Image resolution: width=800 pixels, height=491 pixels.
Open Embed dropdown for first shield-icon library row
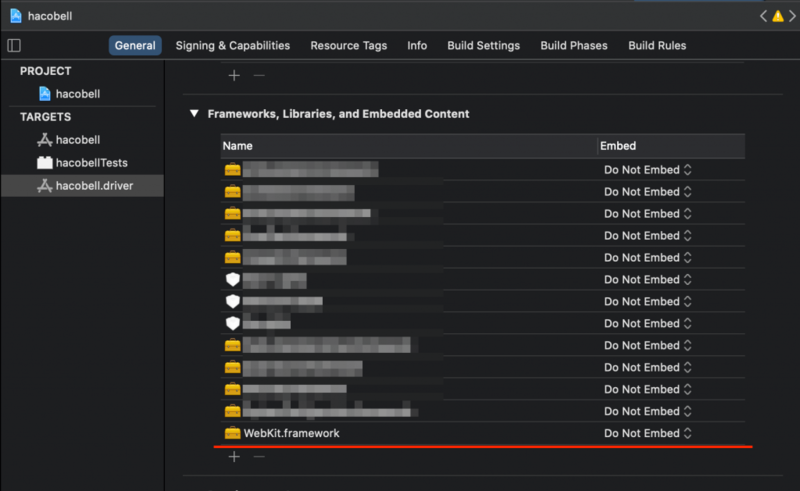[647, 279]
